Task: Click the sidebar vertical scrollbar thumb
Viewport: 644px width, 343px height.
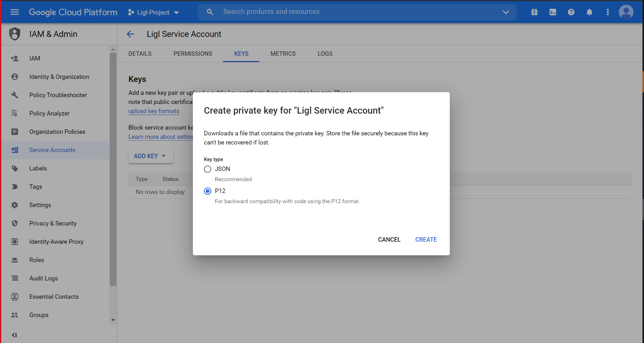Action: click(113, 169)
